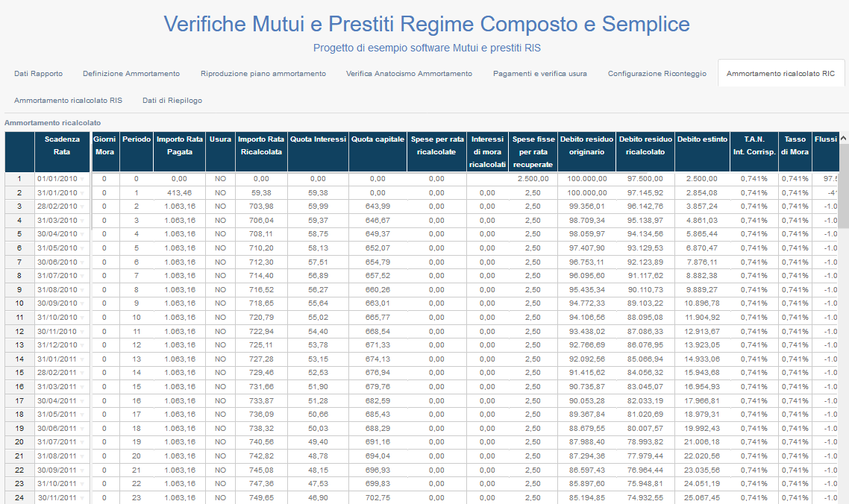Click Debito residuo ricalcolato cell 74.932,55
This screenshot has width=849, height=504.
tap(645, 497)
